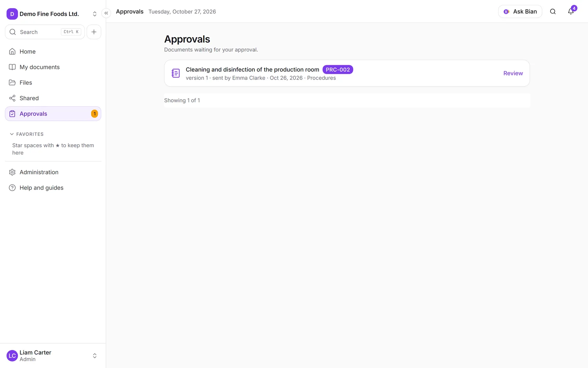The width and height of the screenshot is (588, 368).
Task: Open global search magnifier in top bar
Action: click(x=553, y=12)
